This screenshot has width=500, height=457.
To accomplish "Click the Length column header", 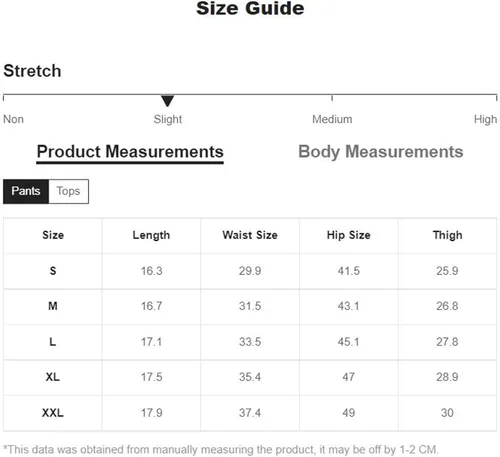I will coord(151,235).
